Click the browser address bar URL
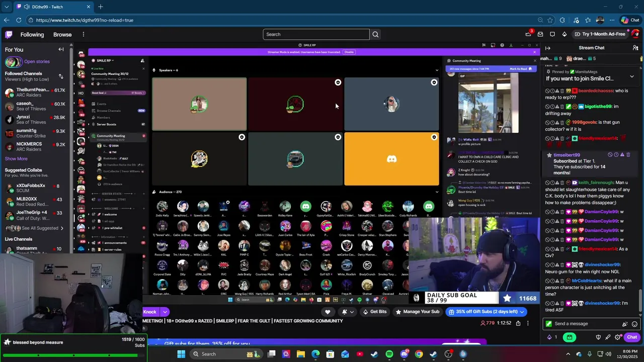The image size is (644, 362). coord(85,20)
